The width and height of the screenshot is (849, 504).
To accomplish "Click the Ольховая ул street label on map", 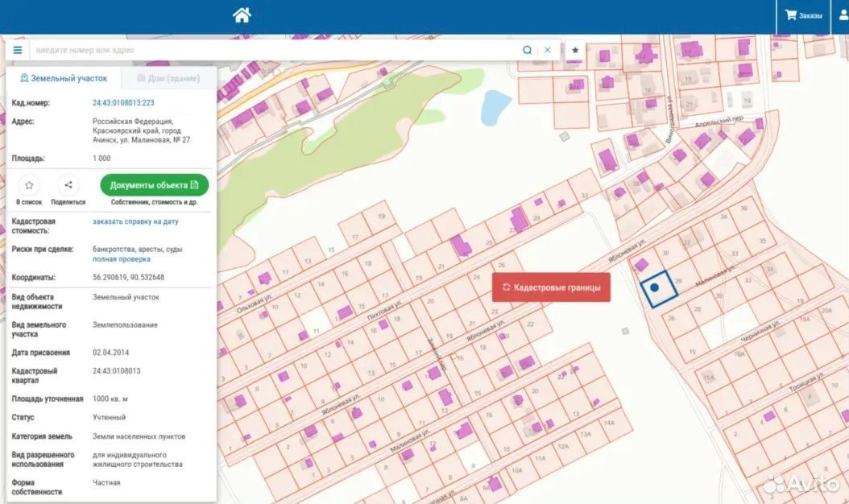I will point(254,304).
